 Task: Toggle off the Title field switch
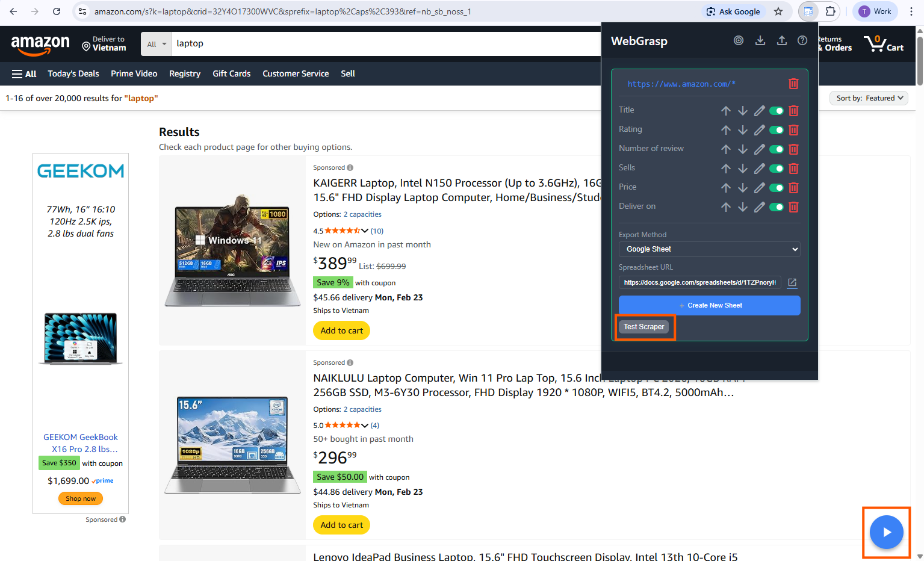(777, 111)
